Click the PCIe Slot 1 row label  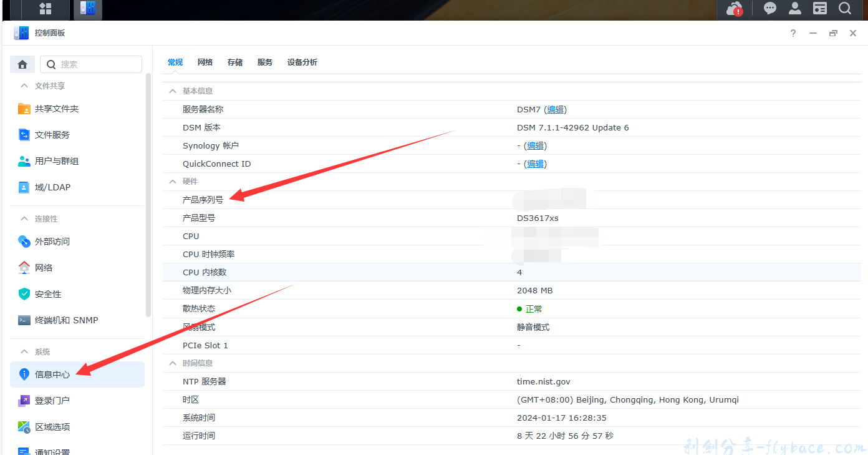(x=205, y=345)
